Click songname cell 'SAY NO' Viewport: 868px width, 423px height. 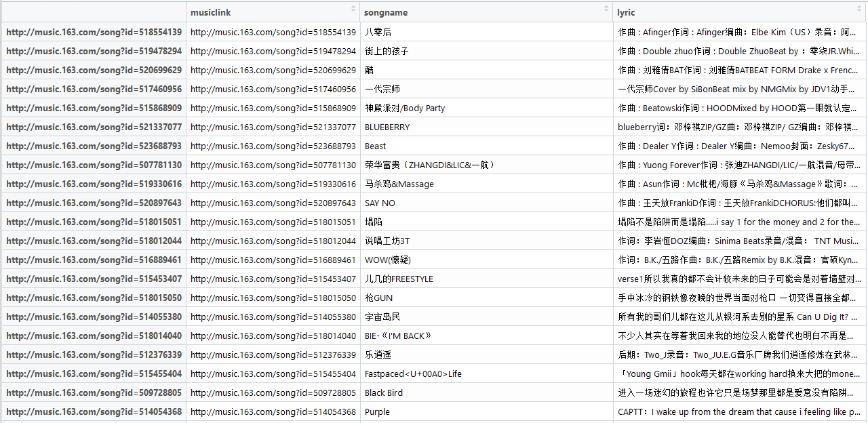click(486, 203)
